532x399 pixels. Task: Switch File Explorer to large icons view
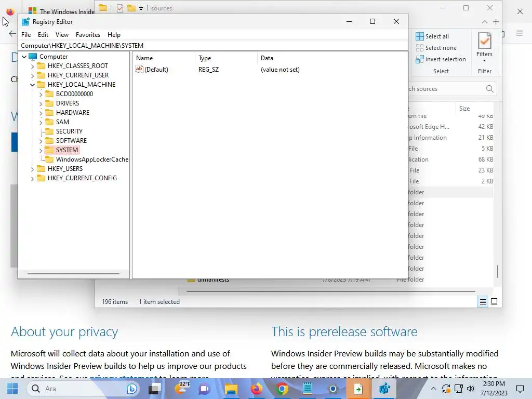click(x=494, y=302)
